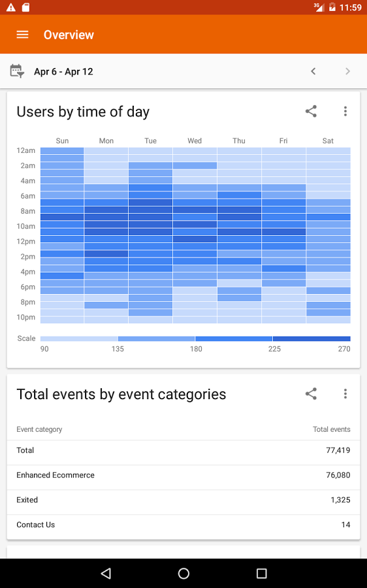Select the Apr 6 - Apr 12 date range
The height and width of the screenshot is (588, 367).
point(63,72)
